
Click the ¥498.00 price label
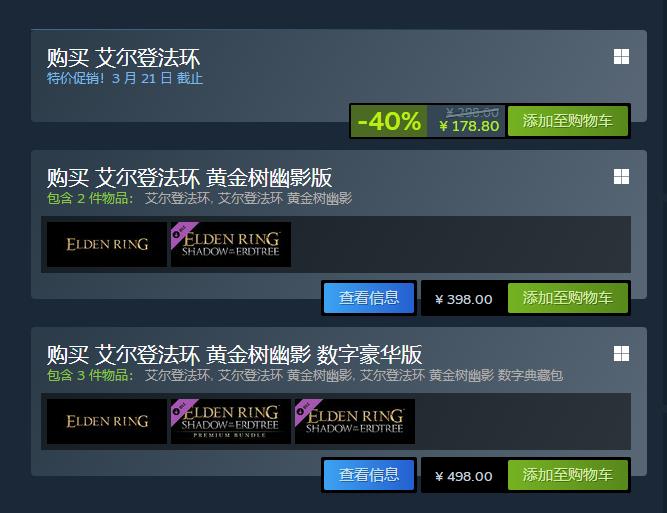coord(464,476)
